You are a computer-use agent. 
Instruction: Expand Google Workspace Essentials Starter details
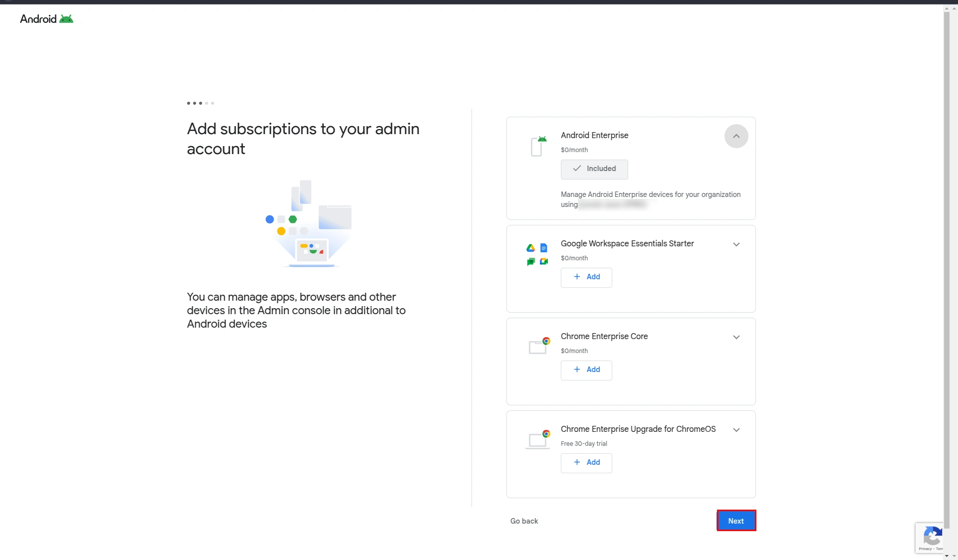coord(736,244)
